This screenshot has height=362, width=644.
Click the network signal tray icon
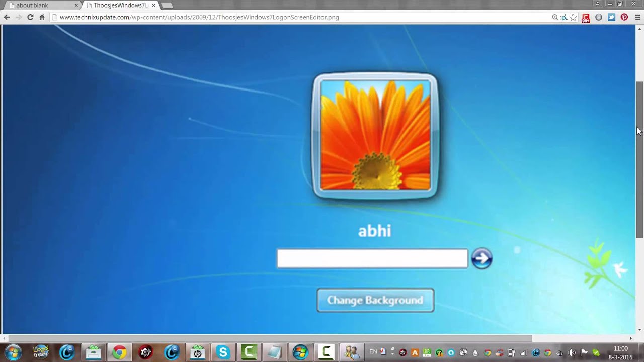pos(523,353)
